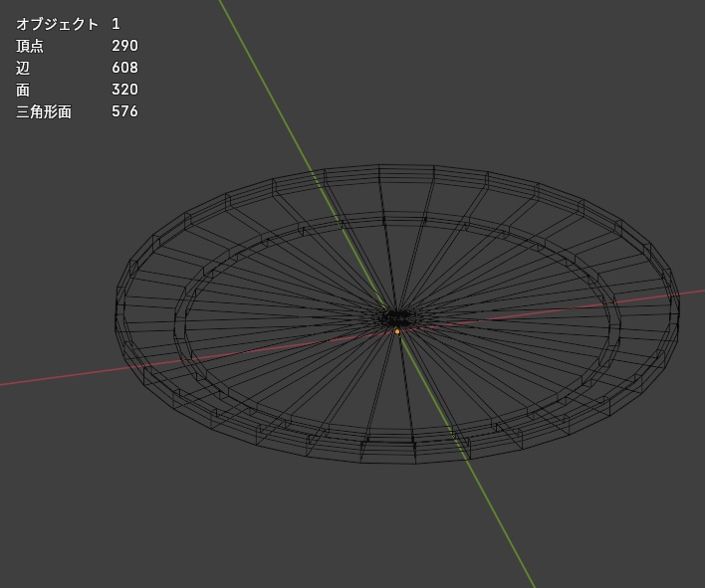This screenshot has height=588, width=705.
Task: Click the オブジェクト statistics label
Action: coord(57,24)
